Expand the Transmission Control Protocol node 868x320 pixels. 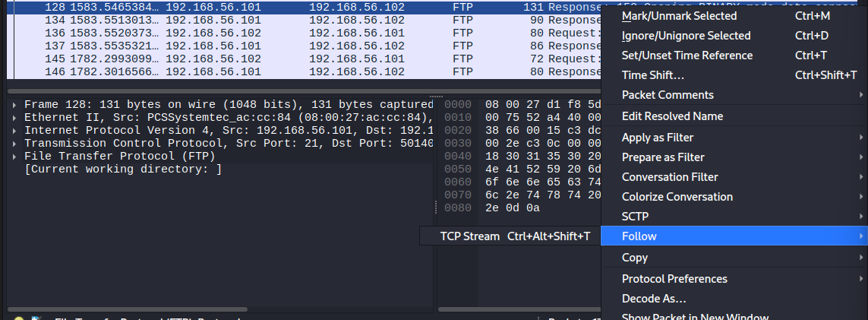click(15, 143)
